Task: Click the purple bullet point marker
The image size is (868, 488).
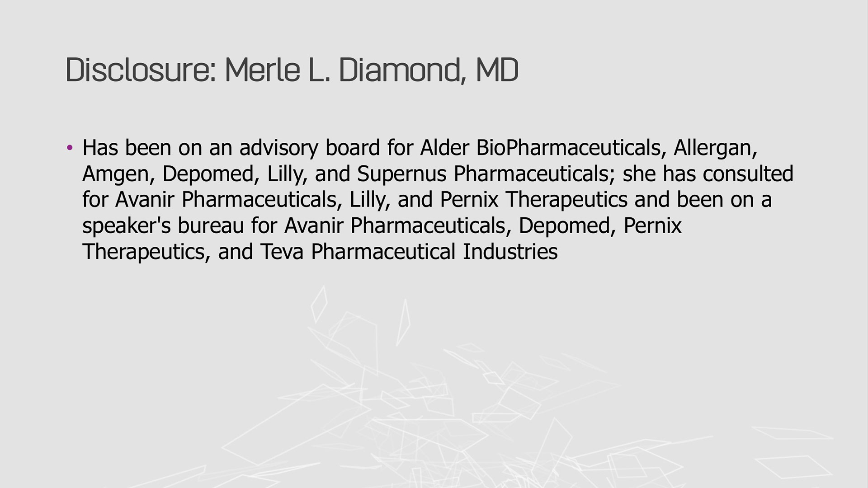Action: tap(69, 147)
